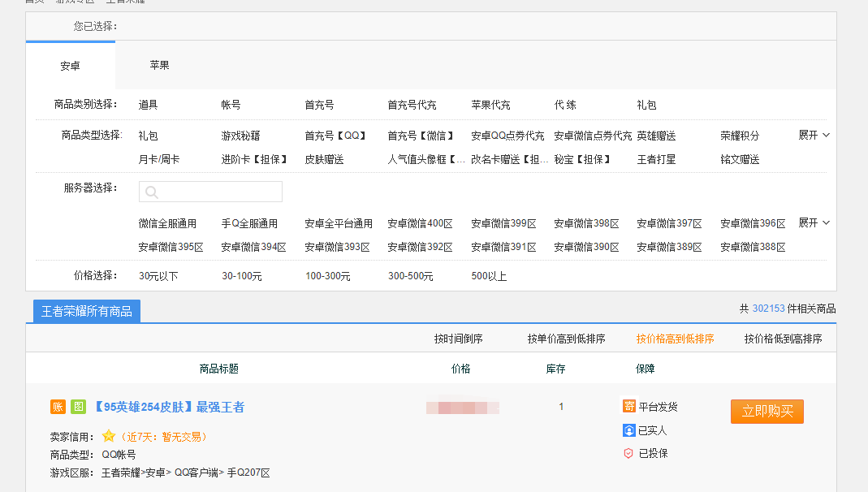Choose server 安卓微信399区
The height and width of the screenshot is (492, 868).
(x=503, y=223)
